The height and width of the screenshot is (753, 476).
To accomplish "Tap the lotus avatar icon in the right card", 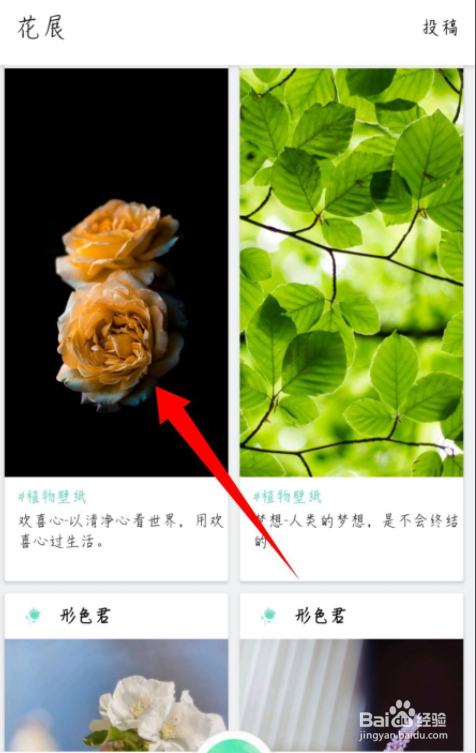I will click(x=269, y=615).
